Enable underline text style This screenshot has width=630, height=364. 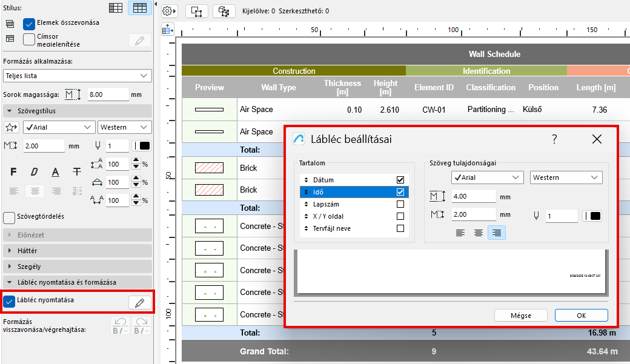point(55,172)
